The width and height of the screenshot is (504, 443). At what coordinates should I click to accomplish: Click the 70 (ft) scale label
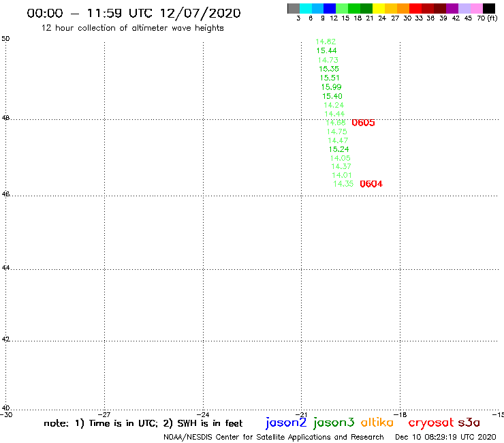(x=487, y=18)
